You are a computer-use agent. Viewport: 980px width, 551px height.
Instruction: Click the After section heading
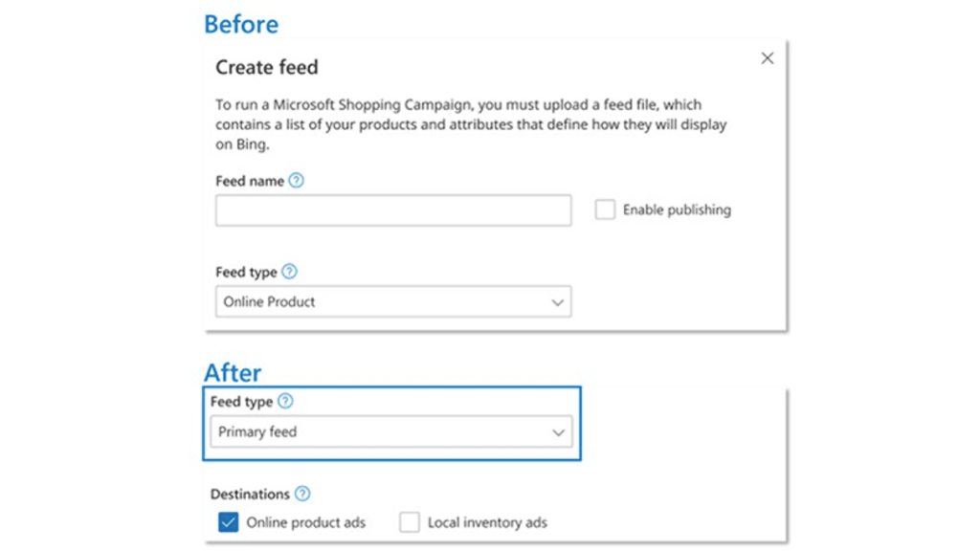pyautogui.click(x=232, y=373)
